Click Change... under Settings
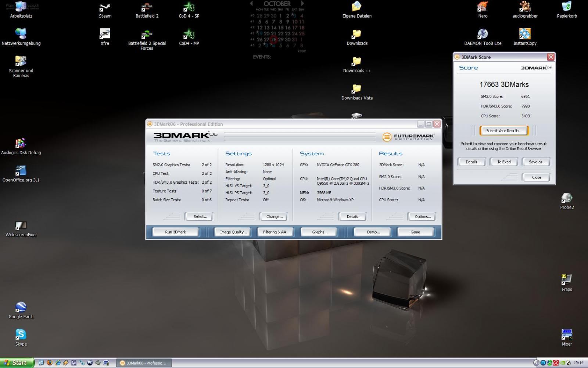Image resolution: width=588 pixels, height=368 pixels. 274,216
